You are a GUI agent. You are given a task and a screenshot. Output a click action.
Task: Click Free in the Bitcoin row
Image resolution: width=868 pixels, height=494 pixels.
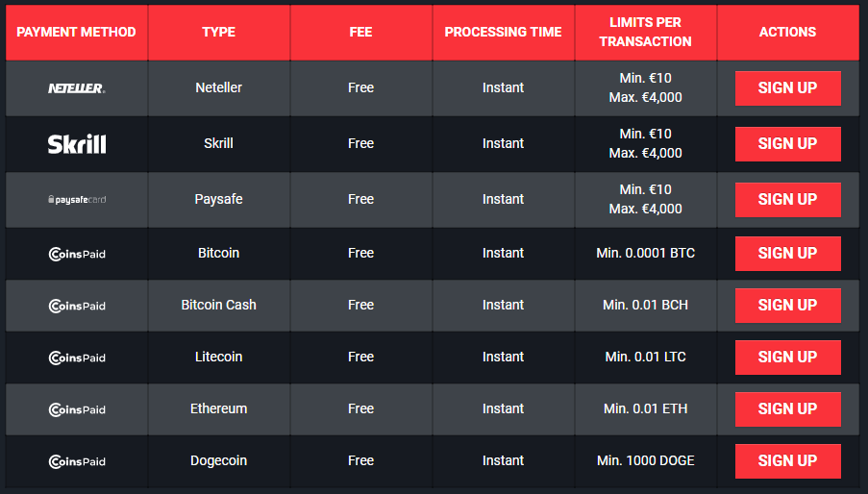tap(360, 254)
